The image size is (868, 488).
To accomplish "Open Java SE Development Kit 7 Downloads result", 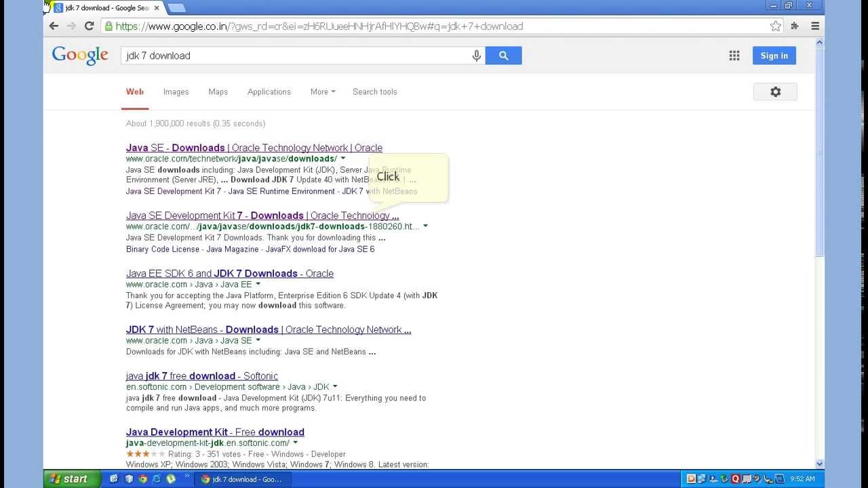I will point(262,216).
